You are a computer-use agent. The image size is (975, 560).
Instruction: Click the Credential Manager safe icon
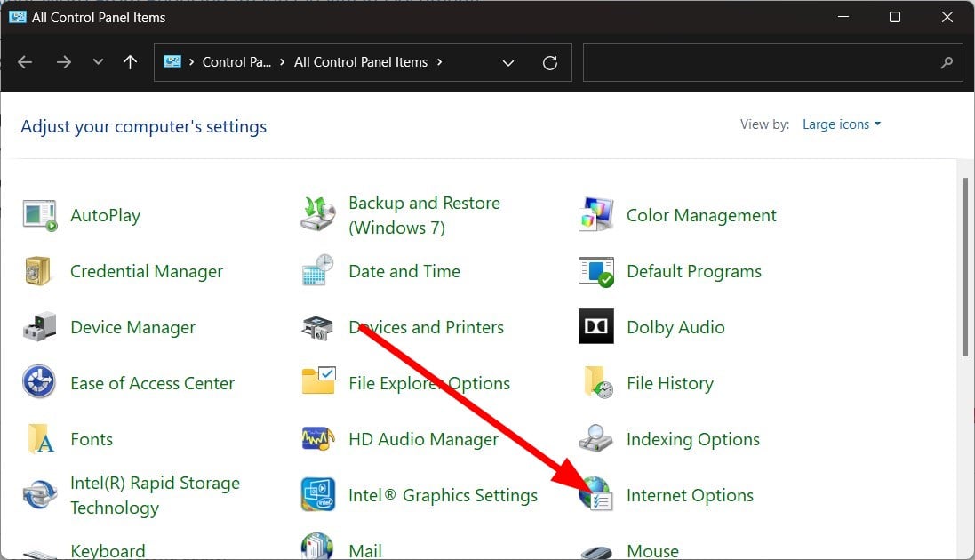pos(38,270)
